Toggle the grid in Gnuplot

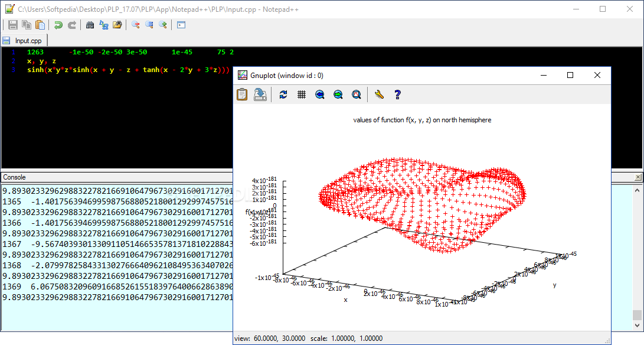pos(302,95)
